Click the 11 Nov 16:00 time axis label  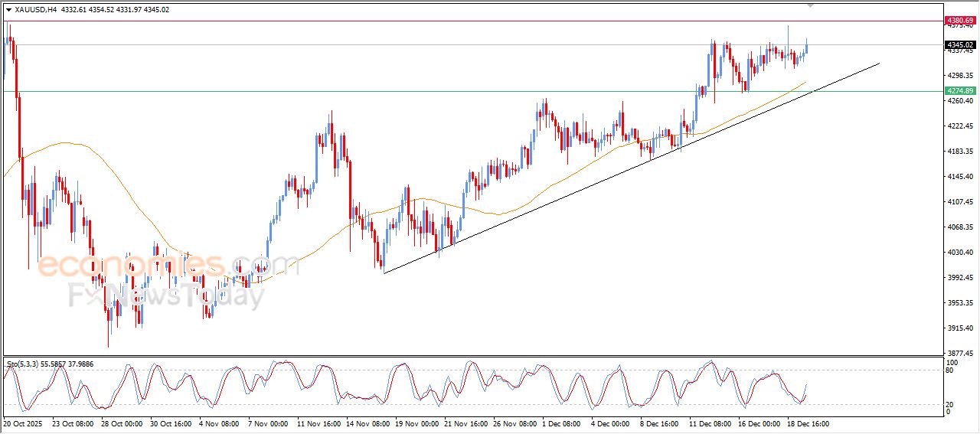coord(318,423)
